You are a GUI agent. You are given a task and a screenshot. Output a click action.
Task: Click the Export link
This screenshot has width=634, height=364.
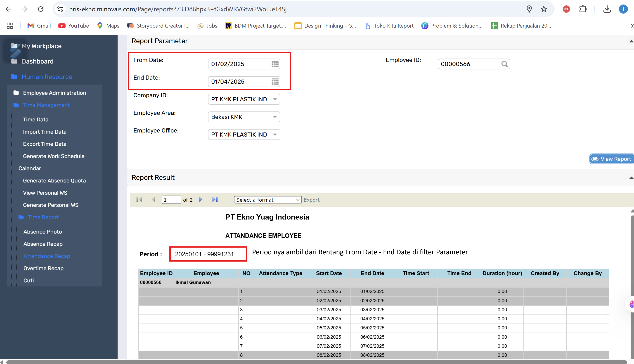(x=312, y=200)
